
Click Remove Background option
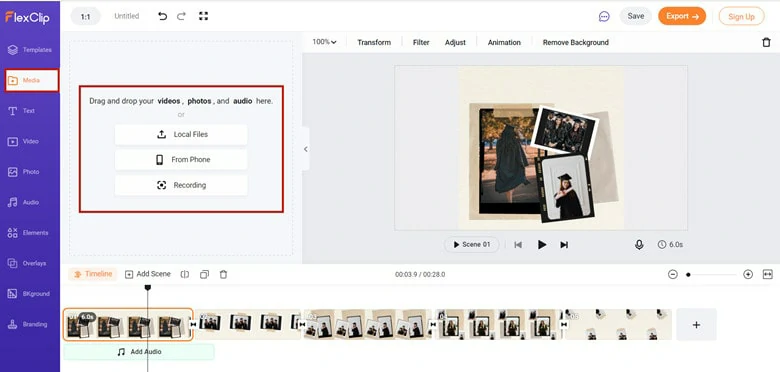coord(576,42)
